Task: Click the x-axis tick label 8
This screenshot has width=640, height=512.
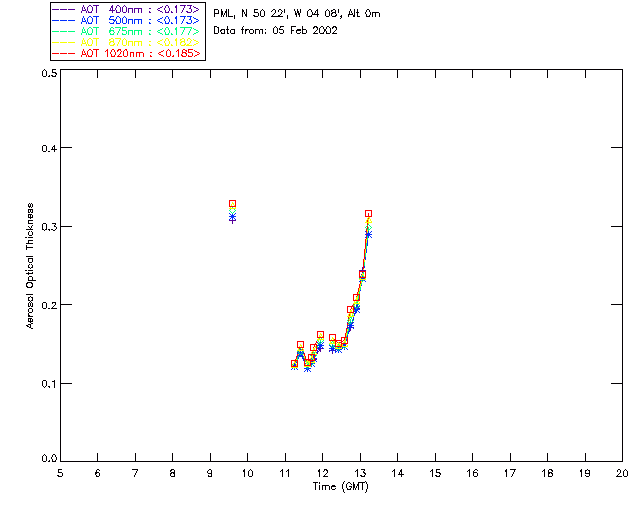Action: point(173,473)
